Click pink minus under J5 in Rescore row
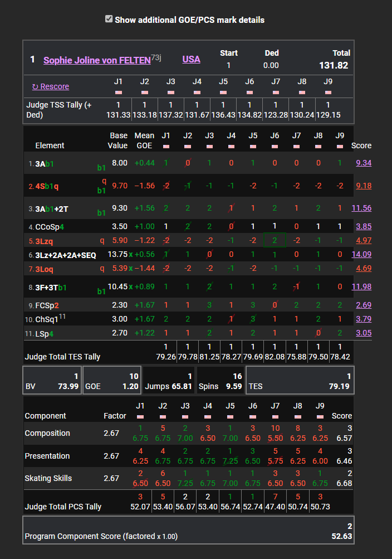The width and height of the screenshot is (392, 559). point(223,92)
